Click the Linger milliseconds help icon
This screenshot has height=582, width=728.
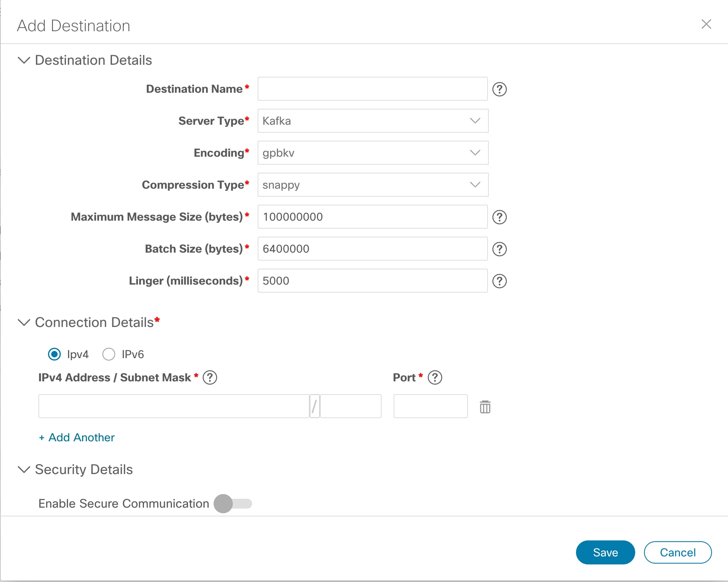(x=500, y=281)
